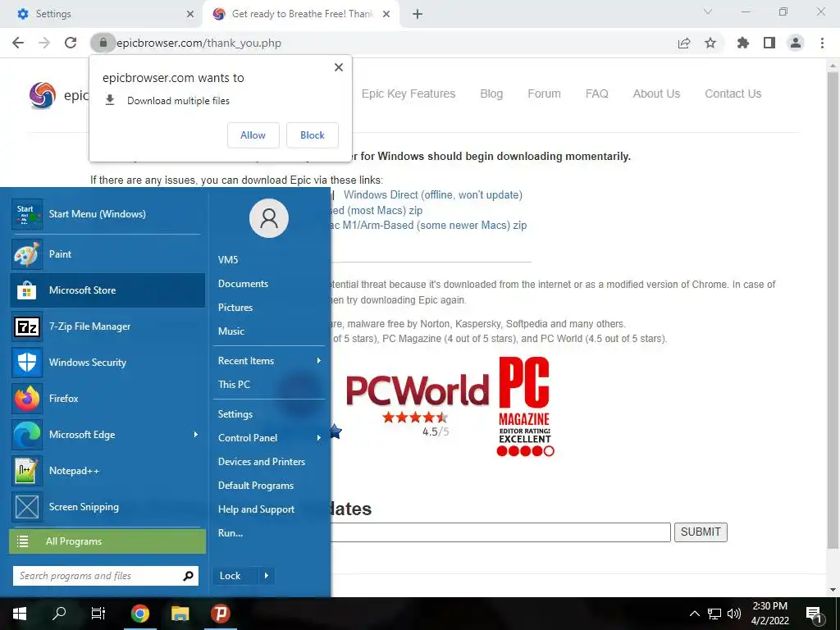This screenshot has height=630, width=840.
Task: Open a new tab with plus
Action: [x=418, y=14]
